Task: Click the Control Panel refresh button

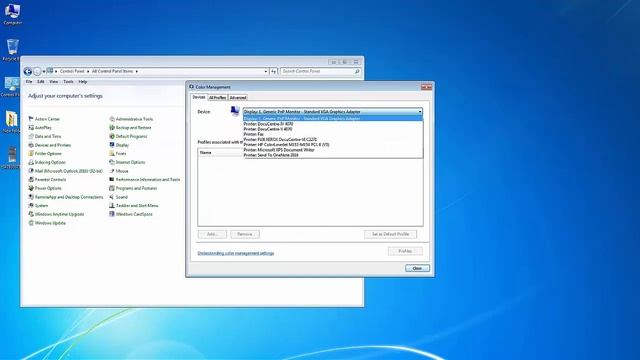Action: [273, 71]
